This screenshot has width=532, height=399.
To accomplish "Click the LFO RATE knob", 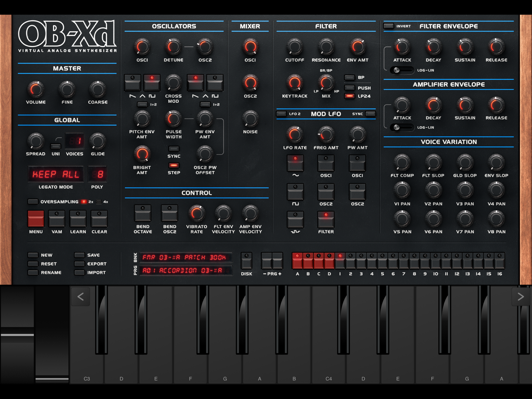I will tap(295, 134).
